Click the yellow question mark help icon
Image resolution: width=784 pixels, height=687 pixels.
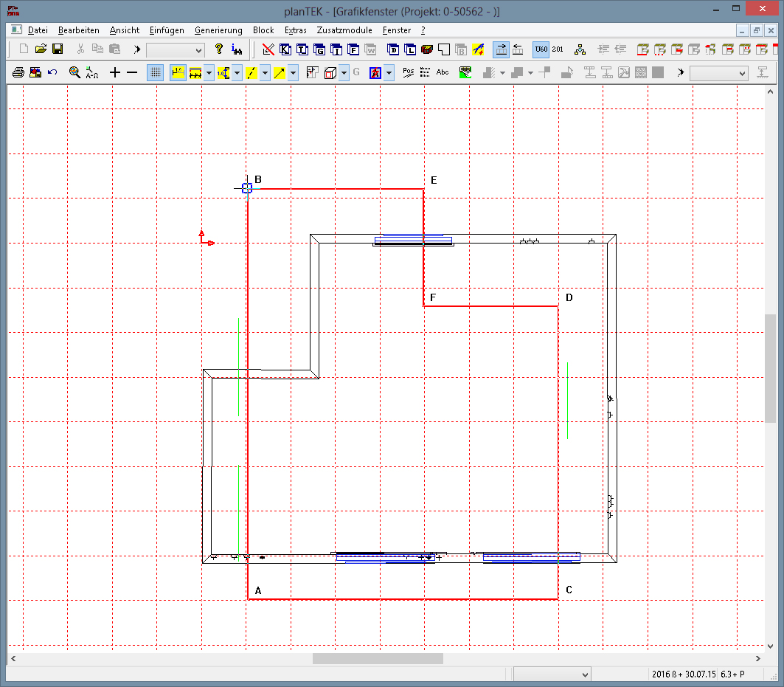point(219,49)
